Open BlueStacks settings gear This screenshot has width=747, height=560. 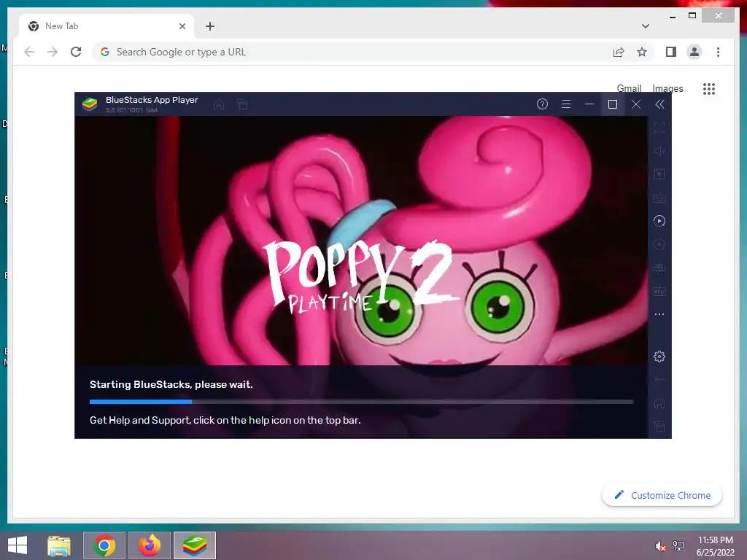659,356
